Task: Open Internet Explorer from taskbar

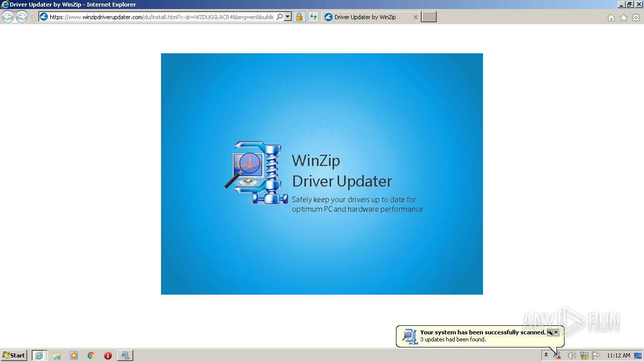Action: pyautogui.click(x=39, y=355)
